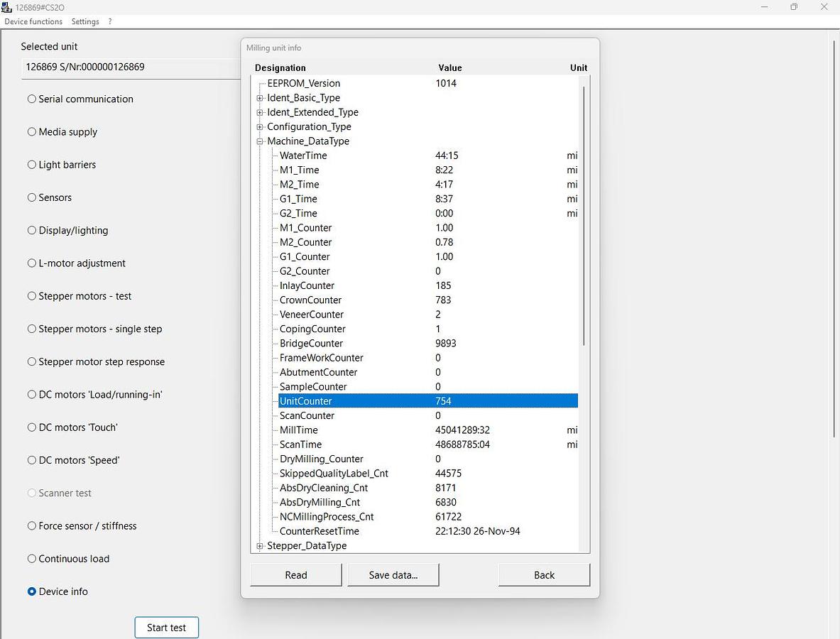Select the Continuous load radio button
The image size is (840, 639).
(32, 559)
